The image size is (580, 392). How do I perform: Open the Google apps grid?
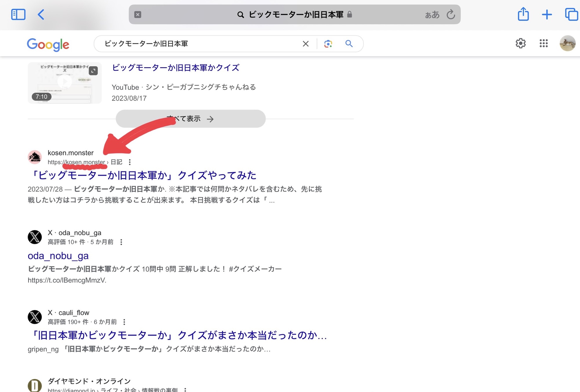[x=543, y=43]
